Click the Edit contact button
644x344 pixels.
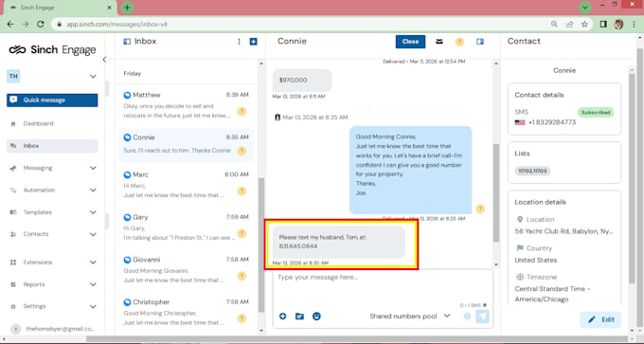tap(600, 319)
